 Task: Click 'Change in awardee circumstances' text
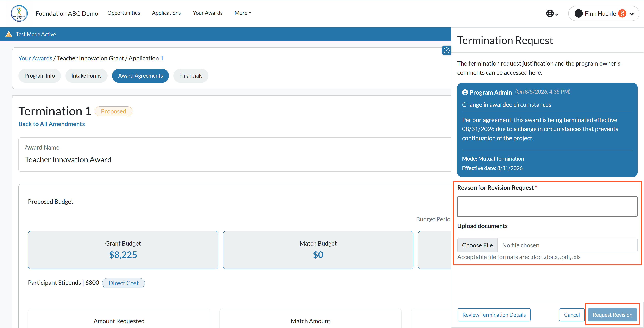pyautogui.click(x=506, y=104)
